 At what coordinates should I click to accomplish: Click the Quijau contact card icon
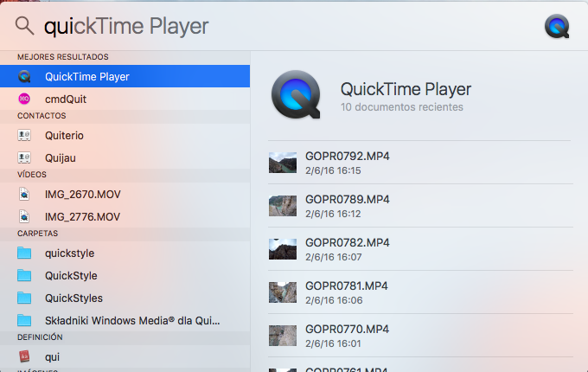click(24, 157)
